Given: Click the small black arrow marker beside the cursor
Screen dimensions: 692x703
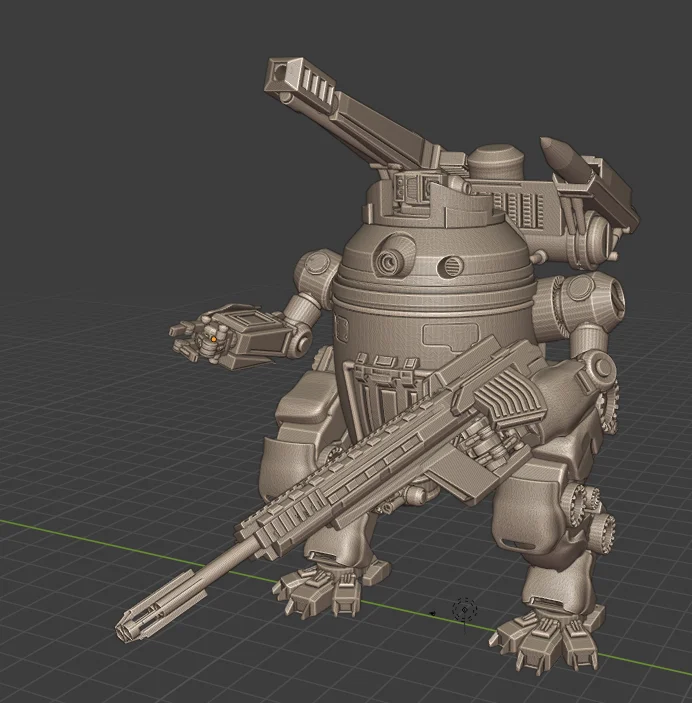Looking at the screenshot, I should click(432, 613).
